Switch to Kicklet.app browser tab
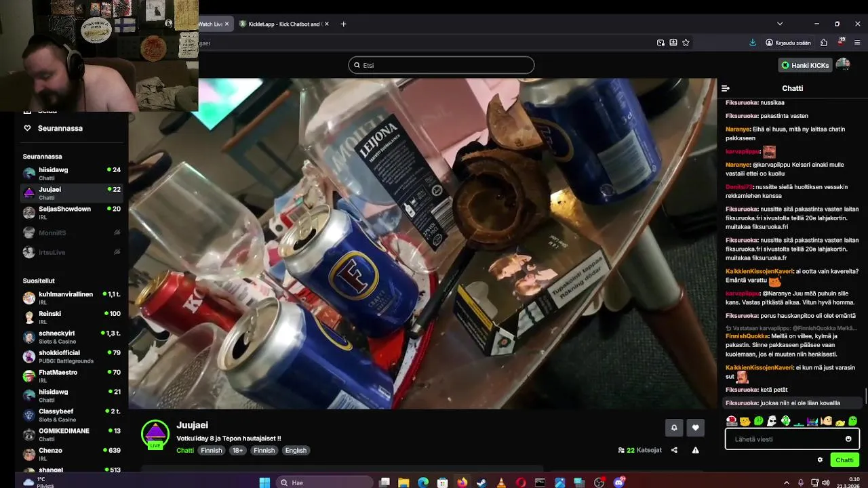The width and height of the screenshot is (868, 488). [x=284, y=24]
